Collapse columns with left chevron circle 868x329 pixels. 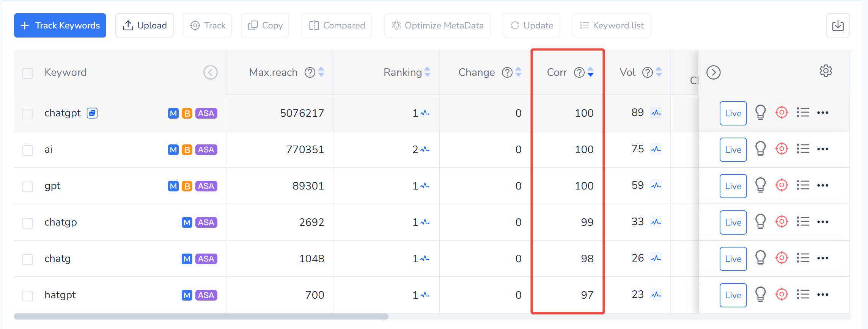click(x=211, y=72)
